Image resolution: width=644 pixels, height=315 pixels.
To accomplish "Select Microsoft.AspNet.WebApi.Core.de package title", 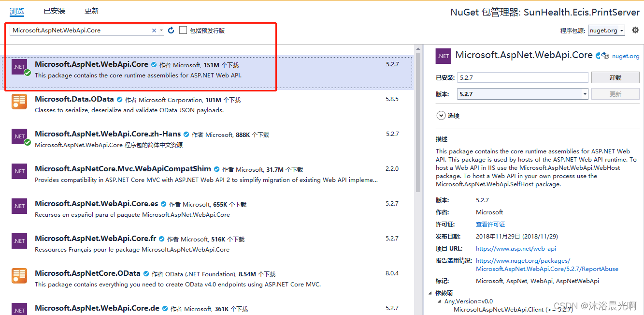I will pyautogui.click(x=97, y=308).
